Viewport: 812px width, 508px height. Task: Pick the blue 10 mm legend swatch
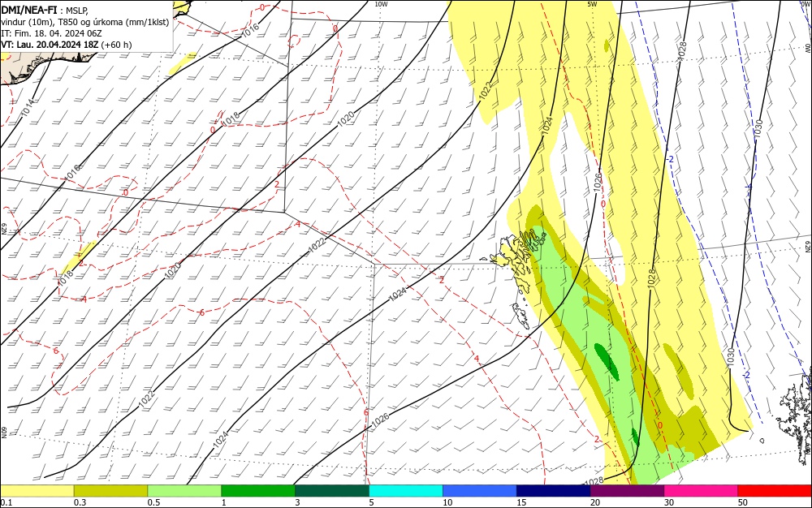coord(480,491)
